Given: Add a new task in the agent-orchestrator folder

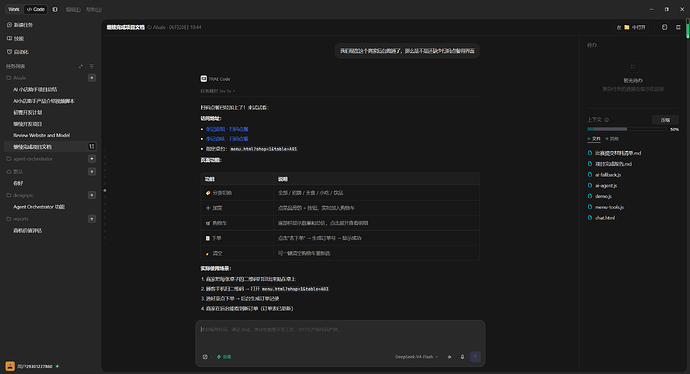Looking at the screenshot, I should [x=92, y=159].
